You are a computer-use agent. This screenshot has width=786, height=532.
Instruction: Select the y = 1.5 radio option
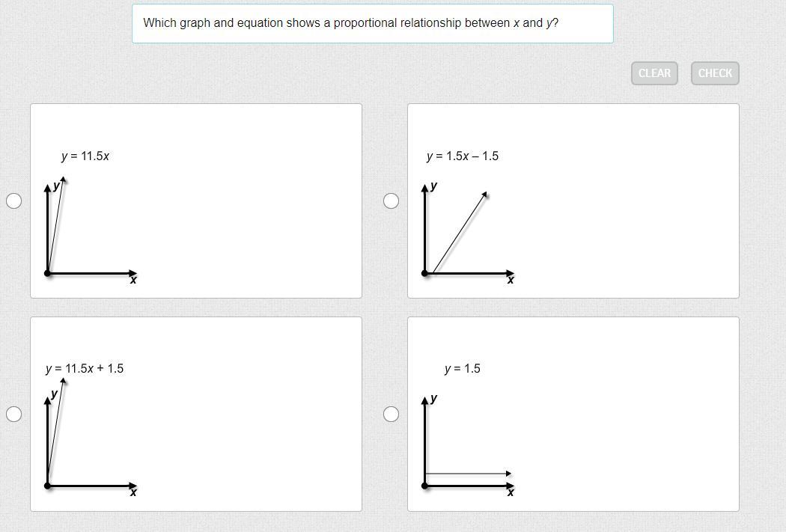pyautogui.click(x=391, y=414)
